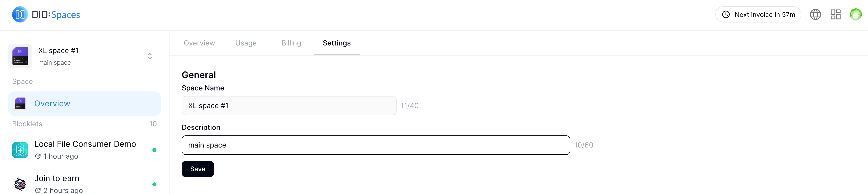Click the Description input field
868x194 pixels.
click(375, 145)
